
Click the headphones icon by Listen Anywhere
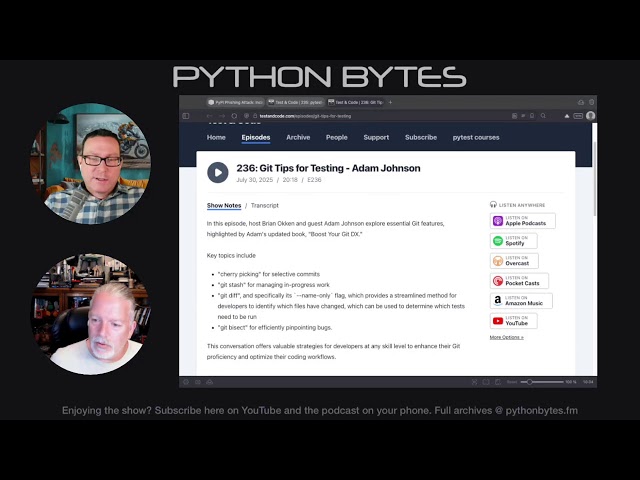tap(493, 204)
